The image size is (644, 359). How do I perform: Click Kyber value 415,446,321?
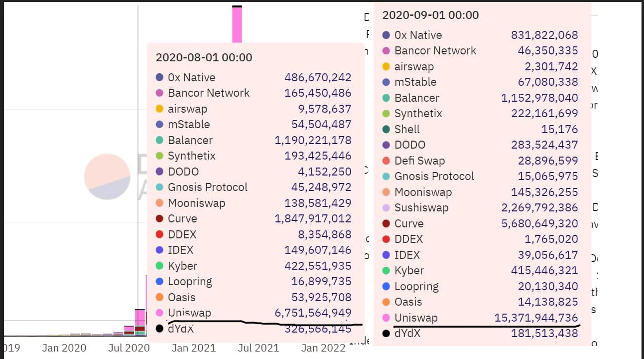[544, 271]
